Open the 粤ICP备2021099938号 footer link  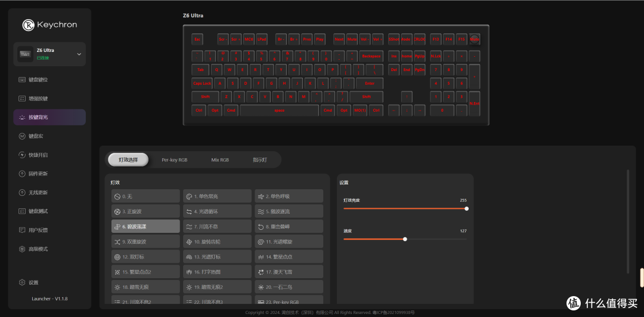(x=394, y=313)
